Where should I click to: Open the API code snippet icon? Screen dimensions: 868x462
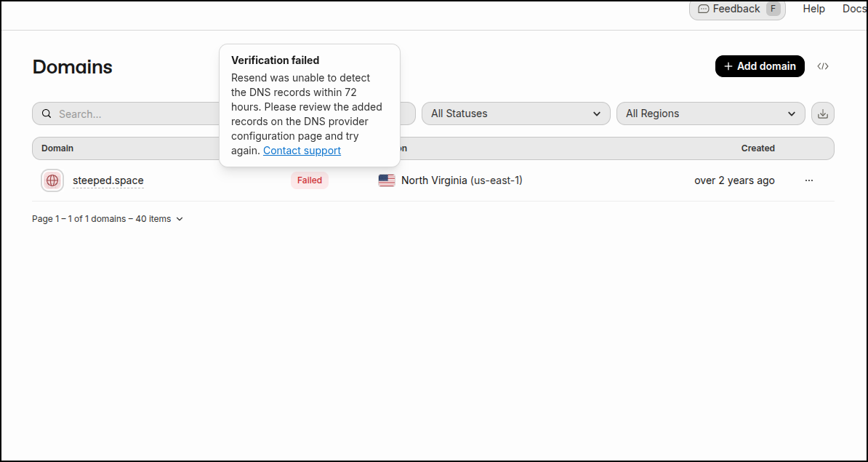coord(823,66)
